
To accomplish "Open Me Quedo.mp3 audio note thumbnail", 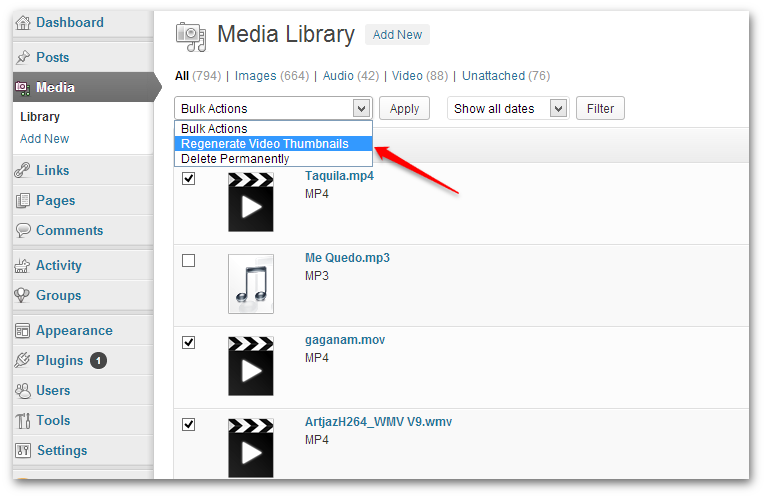I will coord(251,284).
